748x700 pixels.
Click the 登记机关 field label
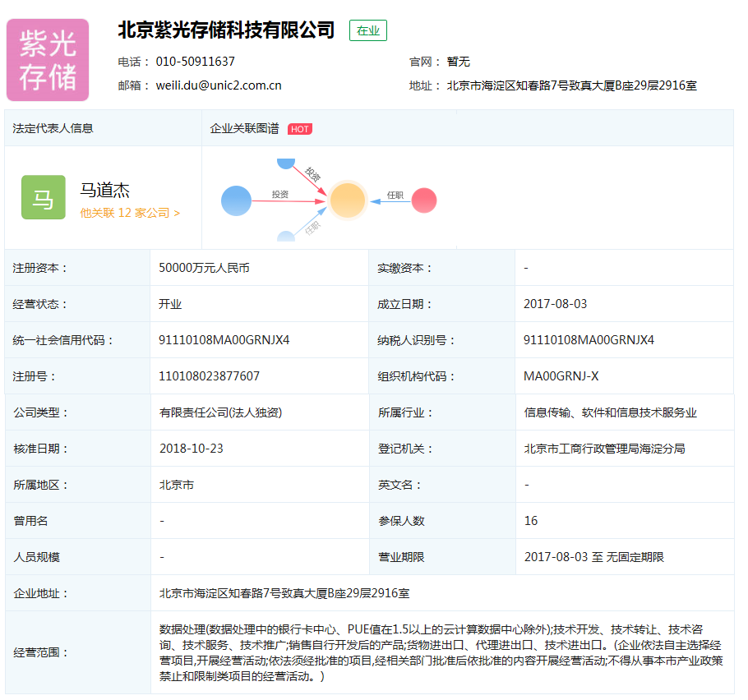point(405,449)
